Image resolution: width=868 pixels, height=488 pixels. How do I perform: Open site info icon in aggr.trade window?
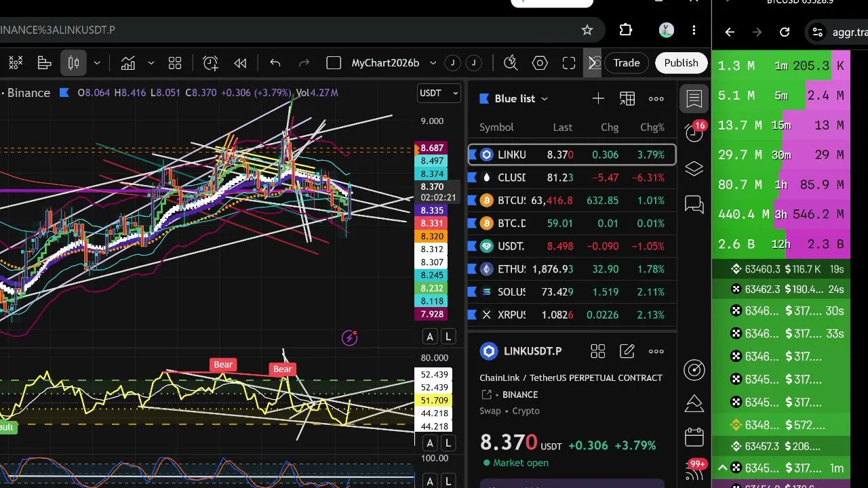click(x=818, y=32)
